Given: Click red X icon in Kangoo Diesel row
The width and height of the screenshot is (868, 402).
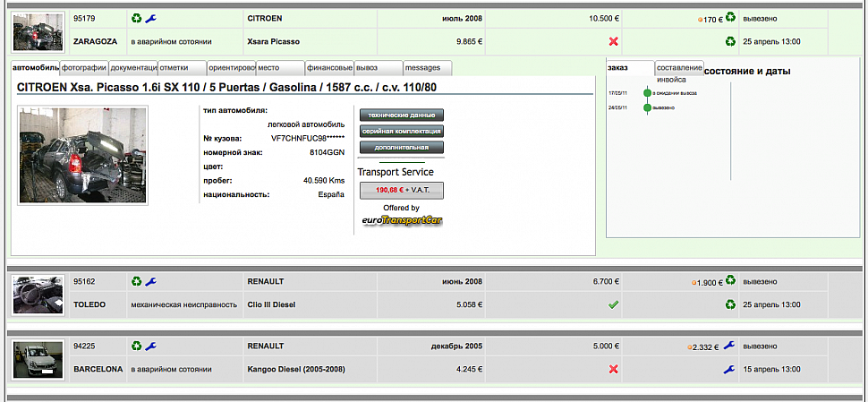Looking at the screenshot, I should [613, 370].
